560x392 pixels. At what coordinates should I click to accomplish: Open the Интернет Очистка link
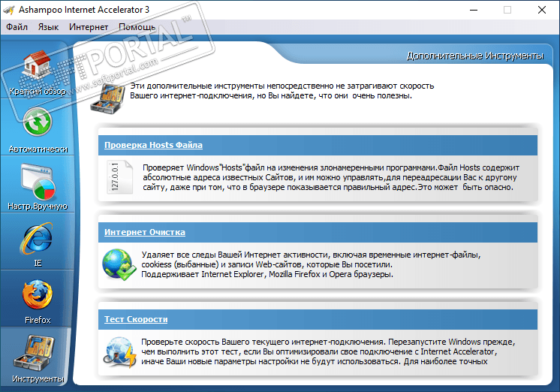[145, 232]
